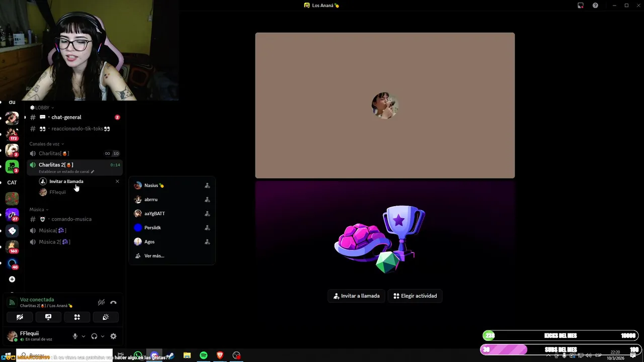The width and height of the screenshot is (644, 362).
Task: Invite aaYgBATT to the call
Action: pyautogui.click(x=172, y=214)
